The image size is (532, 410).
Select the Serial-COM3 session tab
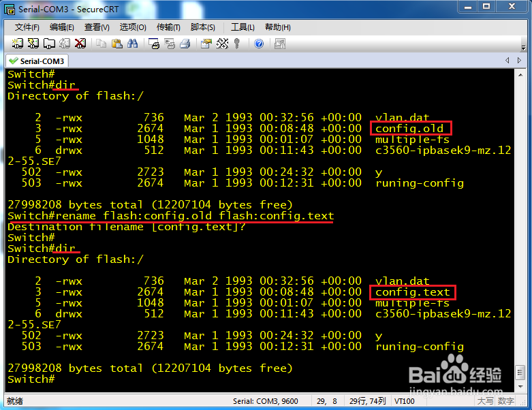(37, 61)
